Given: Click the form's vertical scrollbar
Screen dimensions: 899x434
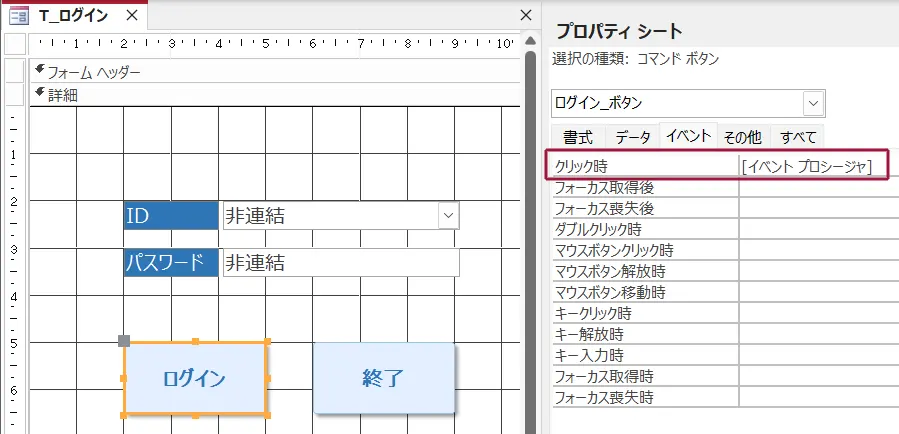Looking at the screenshot, I should tap(531, 240).
